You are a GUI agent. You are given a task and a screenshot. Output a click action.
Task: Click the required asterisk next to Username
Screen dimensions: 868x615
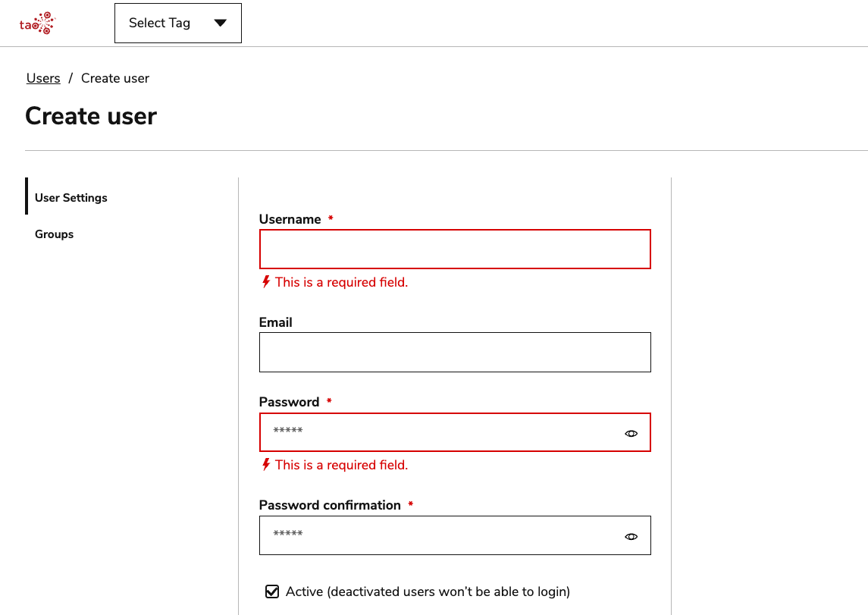coord(330,218)
